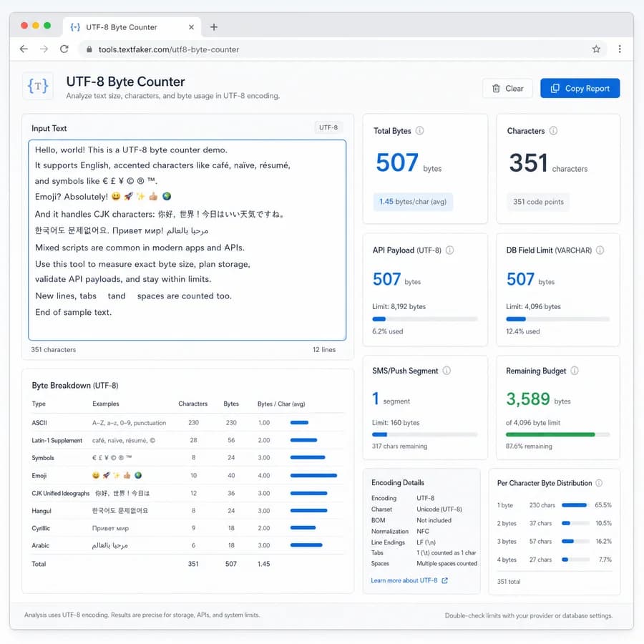Click '87.6% remaining' text
Screen dimensions: 644x644
pos(529,446)
